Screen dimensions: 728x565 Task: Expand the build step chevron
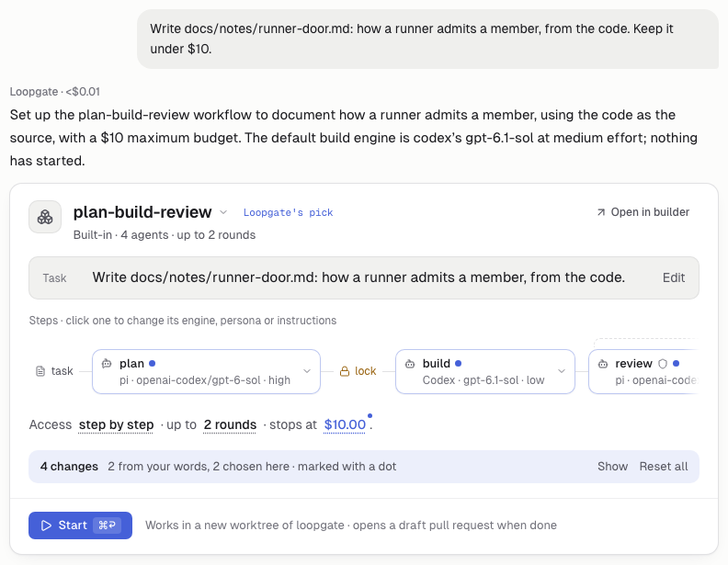[x=562, y=371]
